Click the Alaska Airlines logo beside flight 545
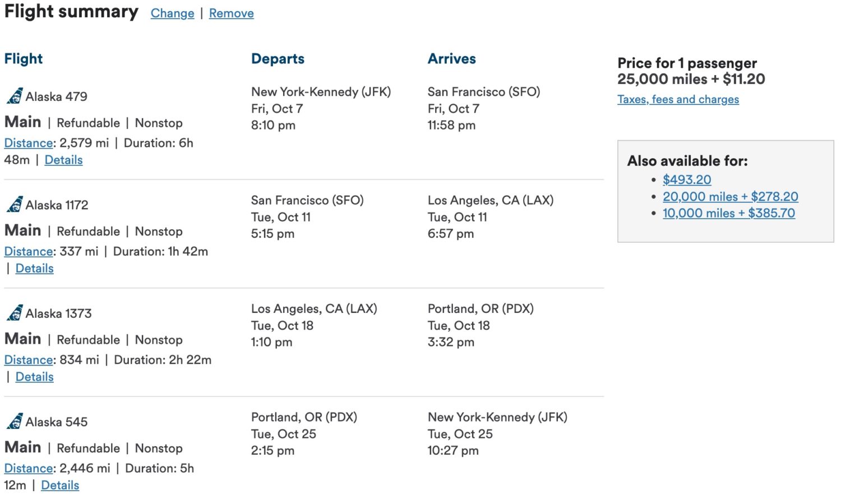Image resolution: width=841 pixels, height=504 pixels. click(14, 421)
